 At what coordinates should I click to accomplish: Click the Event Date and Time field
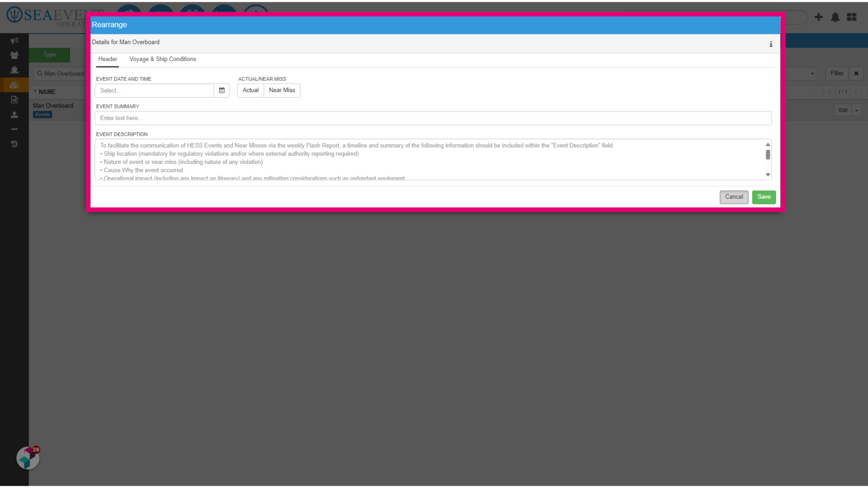pyautogui.click(x=154, y=90)
